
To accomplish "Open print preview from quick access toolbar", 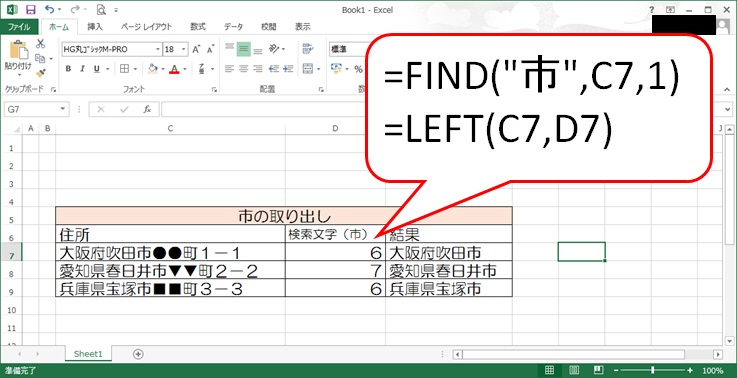I will pos(101,9).
